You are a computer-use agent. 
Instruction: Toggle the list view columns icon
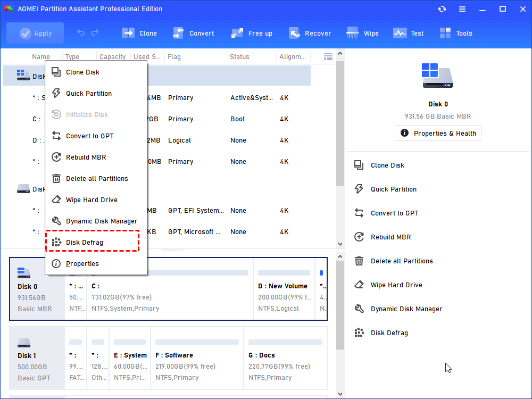click(328, 56)
